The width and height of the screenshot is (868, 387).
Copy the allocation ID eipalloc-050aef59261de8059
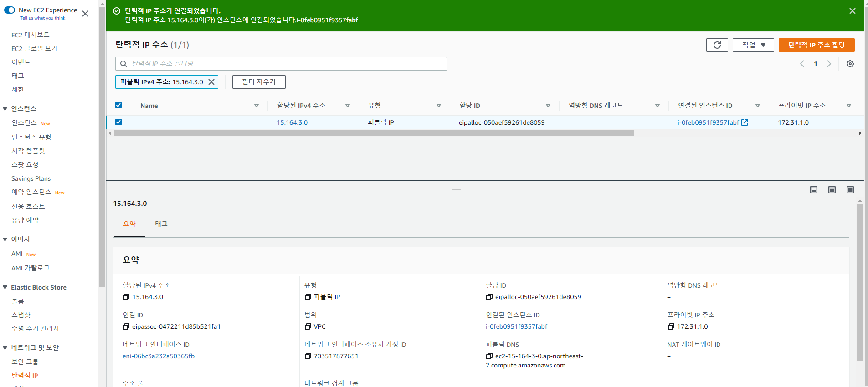pos(489,297)
